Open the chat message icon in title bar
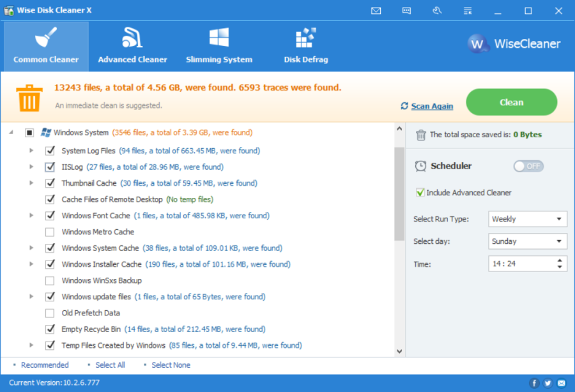575x392 pixels. 406,11
